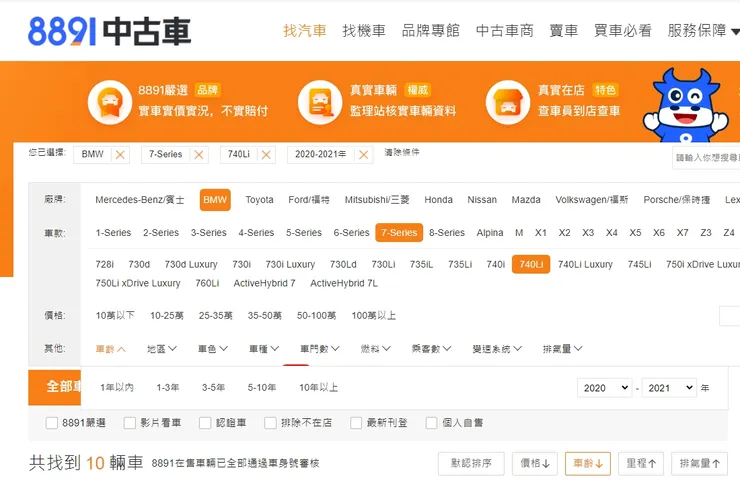Select the 730d Luxury trim

(191, 264)
